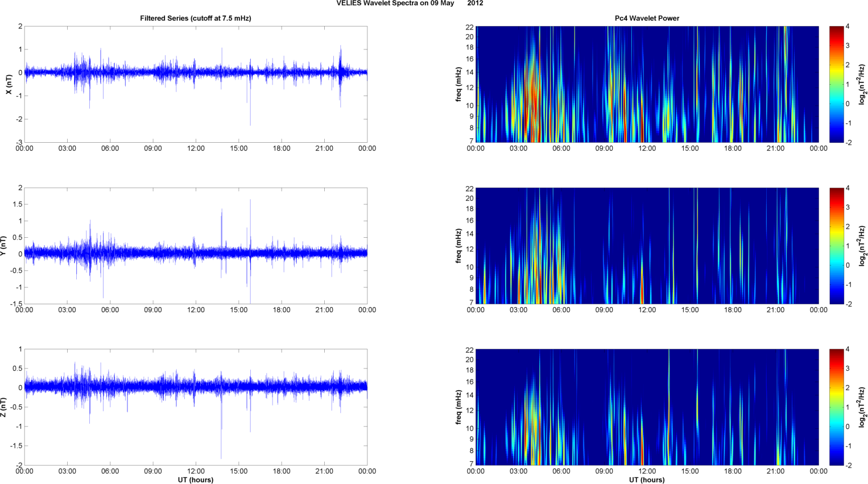Click UT (hours) label under bottom spectrogram
This screenshot has width=868, height=484.
(x=647, y=479)
